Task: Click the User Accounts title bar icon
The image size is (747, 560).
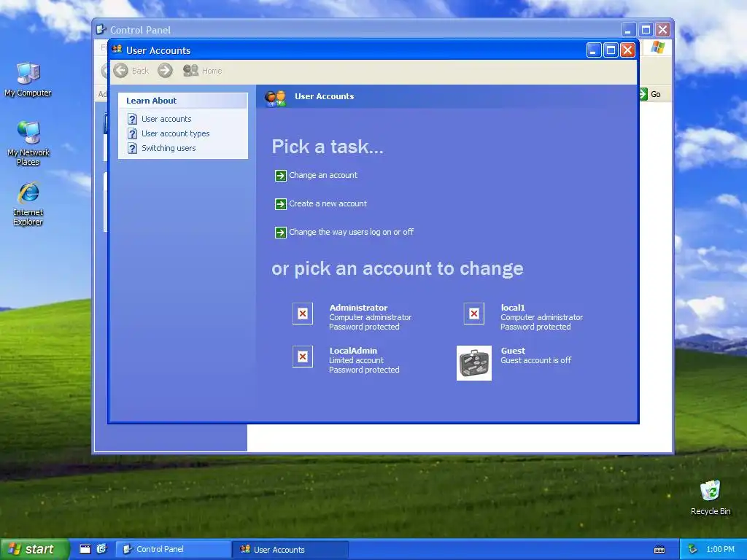Action: pos(117,50)
